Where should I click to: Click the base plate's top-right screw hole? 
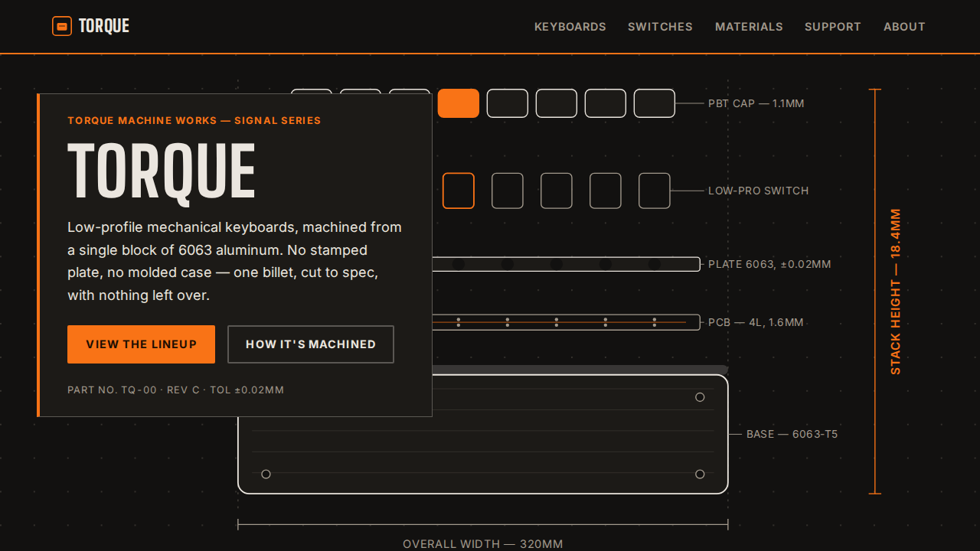pyautogui.click(x=700, y=397)
